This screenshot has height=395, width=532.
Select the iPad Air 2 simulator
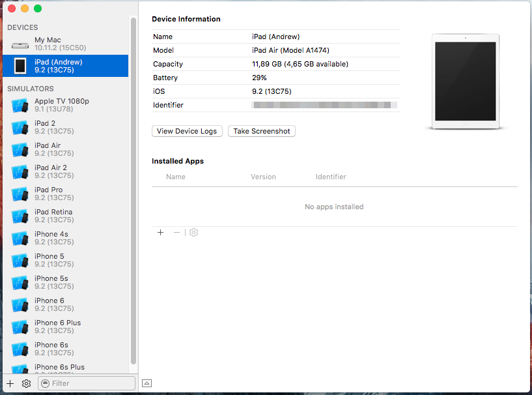coord(66,171)
